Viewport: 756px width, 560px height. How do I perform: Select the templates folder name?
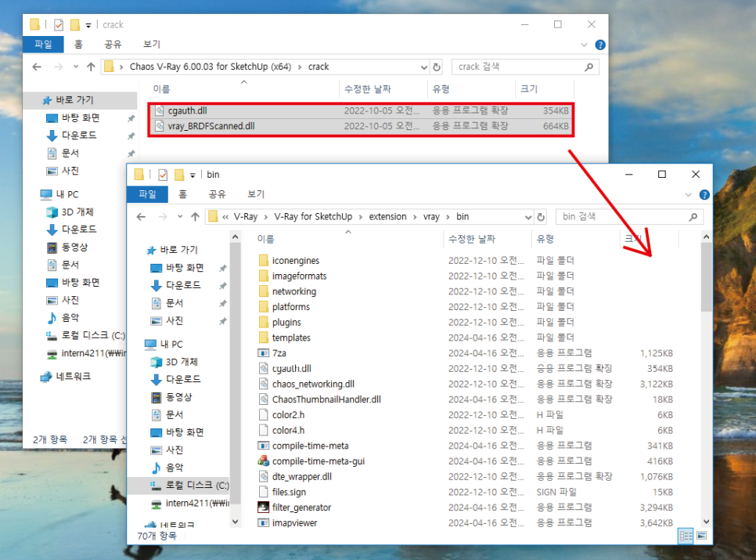291,338
